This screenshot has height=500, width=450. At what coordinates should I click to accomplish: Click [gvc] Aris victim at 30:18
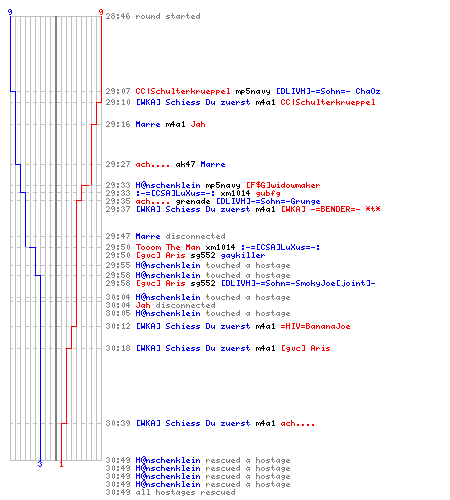click(306, 348)
